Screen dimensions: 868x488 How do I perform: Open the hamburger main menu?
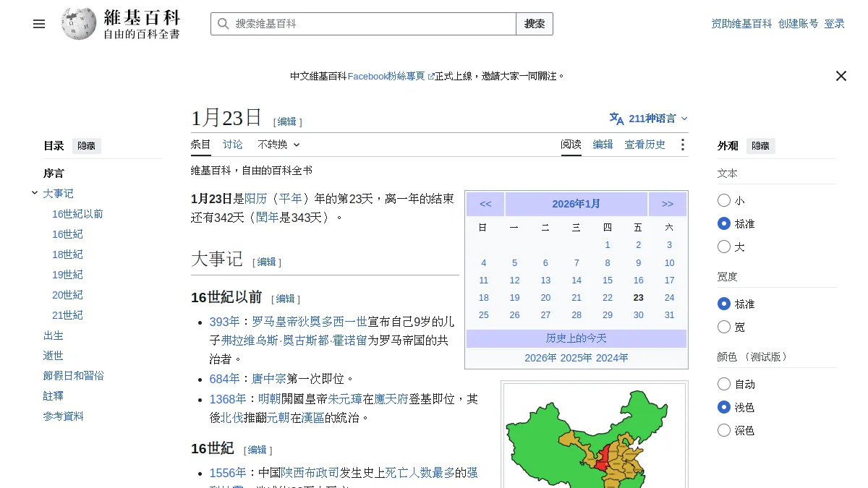[x=39, y=24]
